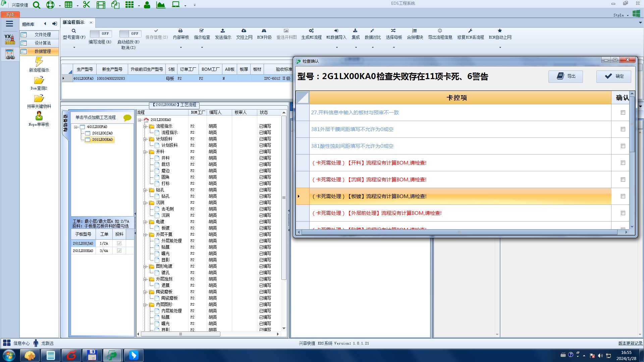
Task: Collapse the 4G1LX00FA0 structure tree node
Action: [x=76, y=127]
